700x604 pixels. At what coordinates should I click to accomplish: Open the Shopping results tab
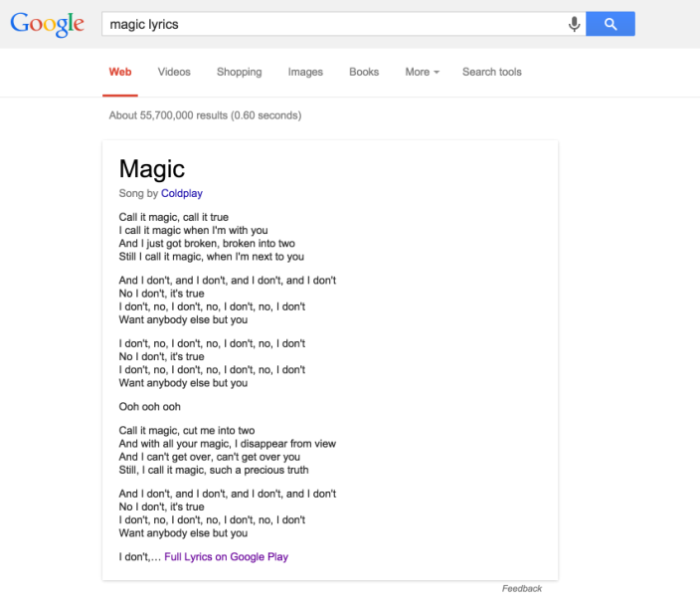[x=240, y=72]
